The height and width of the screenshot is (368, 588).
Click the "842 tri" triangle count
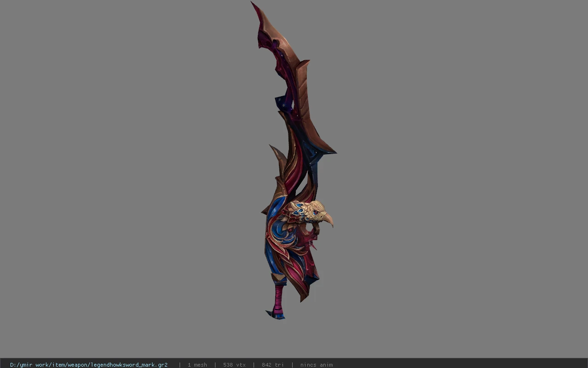(272, 365)
